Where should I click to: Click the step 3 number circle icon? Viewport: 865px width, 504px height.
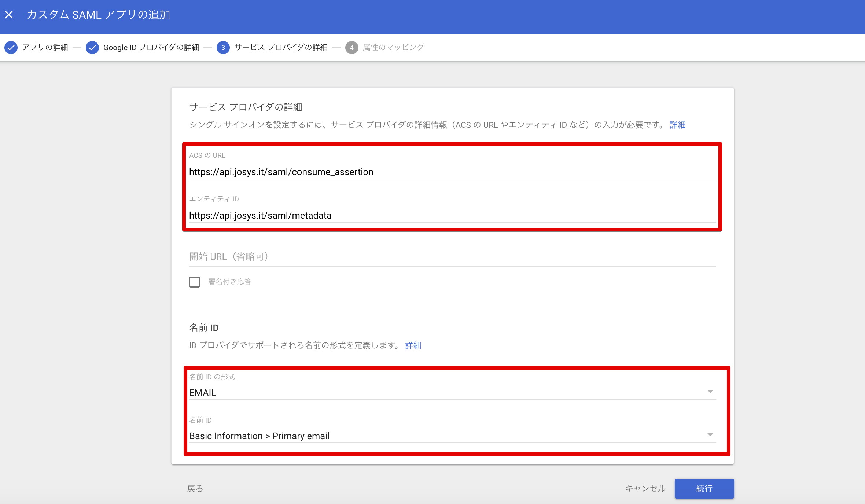(x=223, y=48)
